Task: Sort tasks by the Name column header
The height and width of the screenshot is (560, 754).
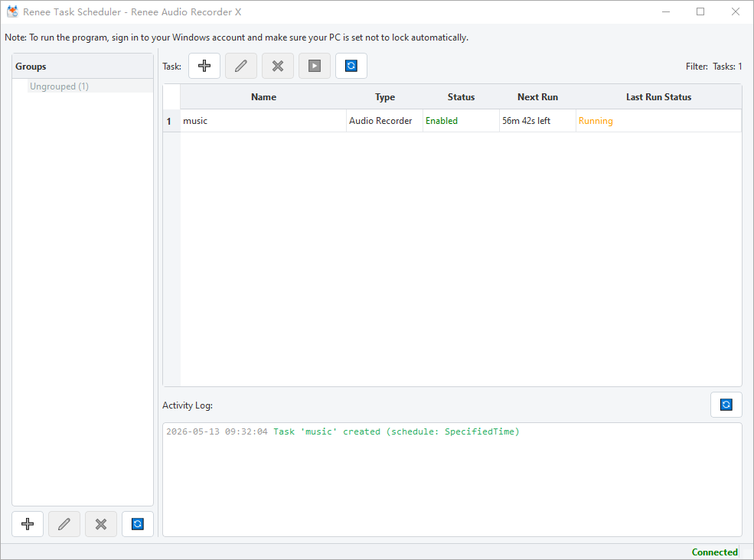Action: (x=263, y=97)
